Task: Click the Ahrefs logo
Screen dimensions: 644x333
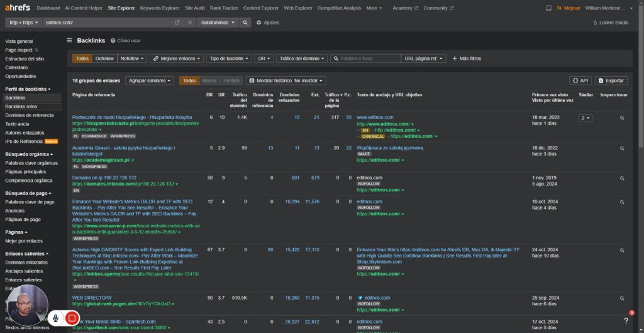Action: point(17,8)
